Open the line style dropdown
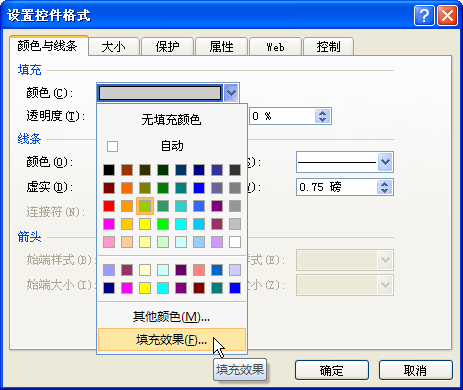Screen dimensions: 463x390 [345, 162]
